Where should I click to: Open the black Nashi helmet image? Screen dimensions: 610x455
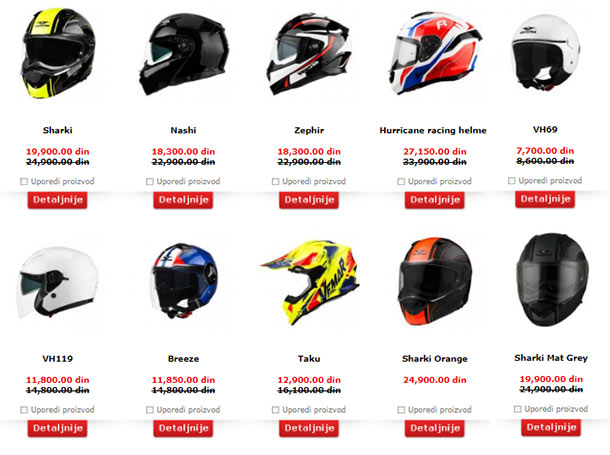click(x=183, y=54)
